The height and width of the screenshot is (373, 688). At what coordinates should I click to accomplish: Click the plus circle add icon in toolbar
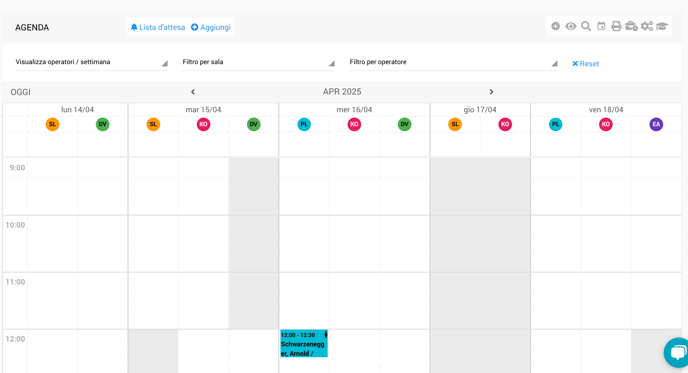pyautogui.click(x=555, y=26)
